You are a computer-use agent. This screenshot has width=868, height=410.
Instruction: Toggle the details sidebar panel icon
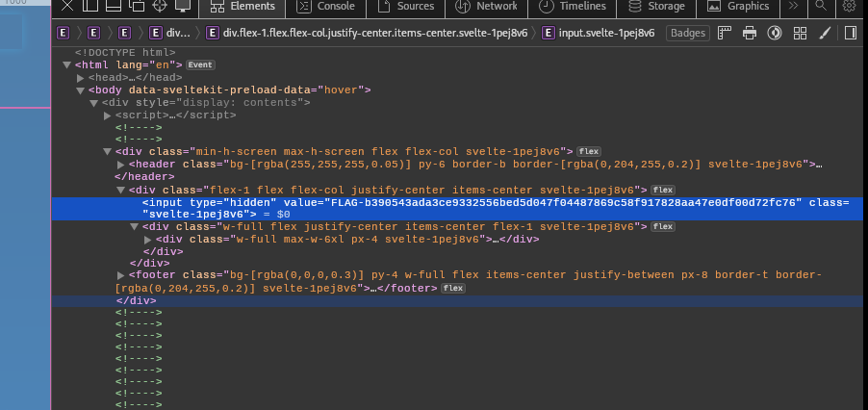(851, 33)
